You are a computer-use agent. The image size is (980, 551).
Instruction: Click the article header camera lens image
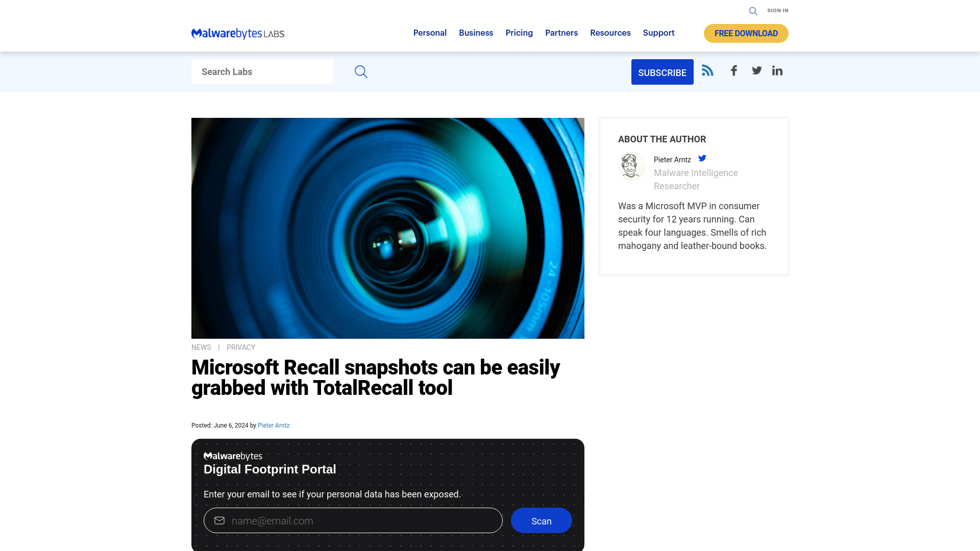tap(388, 228)
